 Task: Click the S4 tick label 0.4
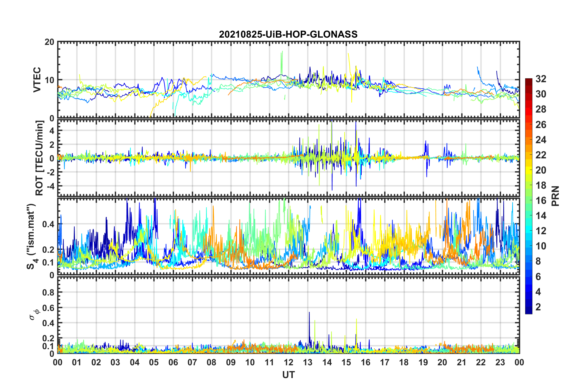tap(48, 225)
